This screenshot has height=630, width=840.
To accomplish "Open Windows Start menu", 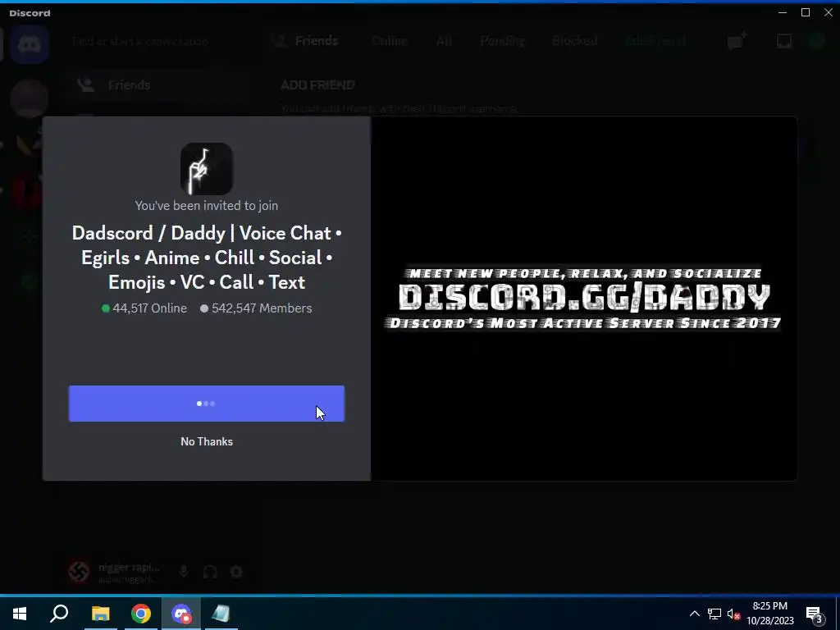I will (x=20, y=614).
